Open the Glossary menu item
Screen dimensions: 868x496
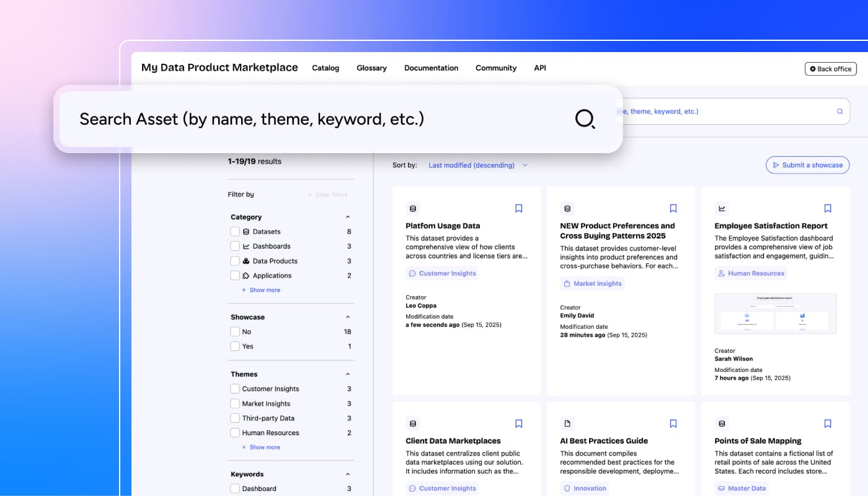click(371, 68)
